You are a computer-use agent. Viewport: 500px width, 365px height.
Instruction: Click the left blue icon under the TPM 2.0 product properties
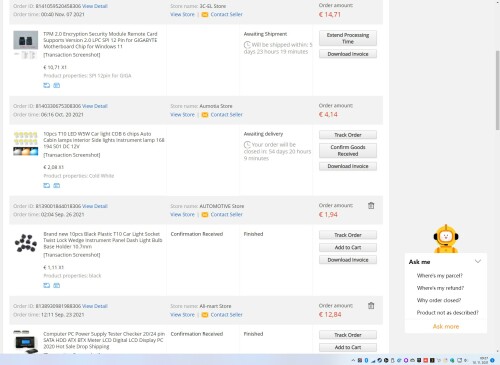point(47,85)
